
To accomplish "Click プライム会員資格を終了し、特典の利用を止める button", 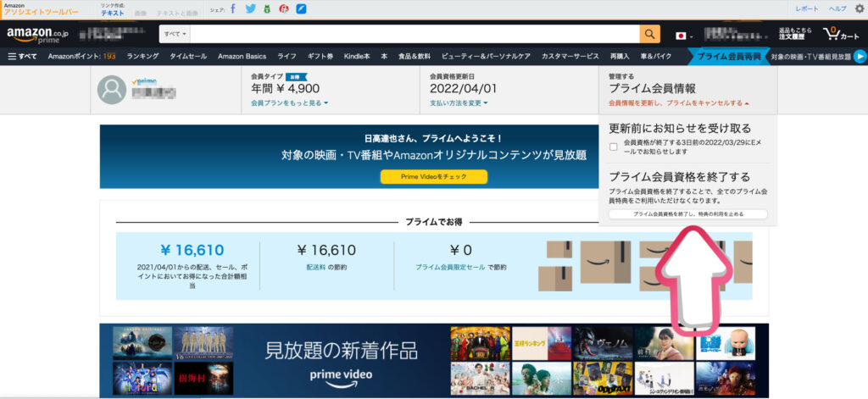I will 688,214.
